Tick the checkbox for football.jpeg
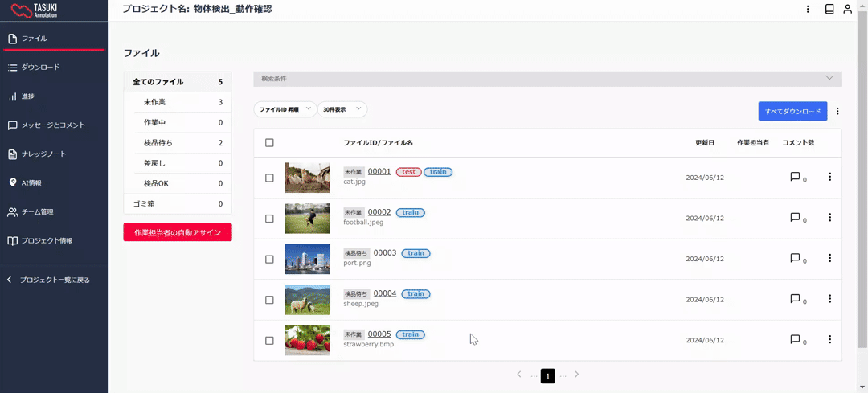This screenshot has width=868, height=393. pos(269,219)
